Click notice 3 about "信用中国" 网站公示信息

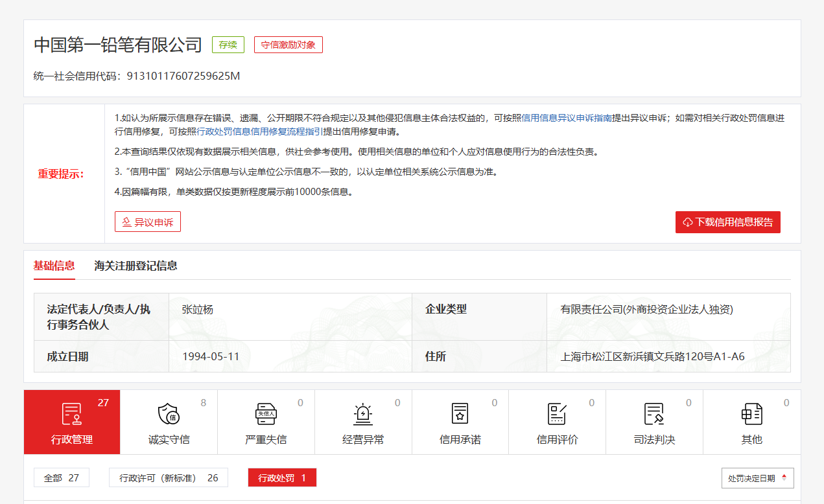click(x=306, y=172)
